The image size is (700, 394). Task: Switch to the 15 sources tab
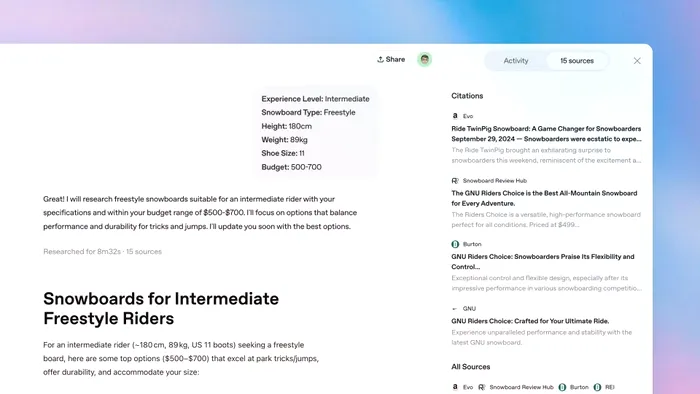[x=577, y=61]
